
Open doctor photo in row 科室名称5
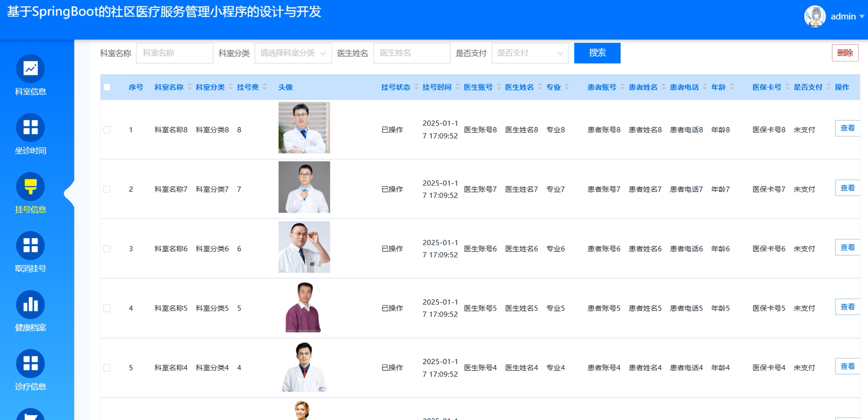click(304, 307)
